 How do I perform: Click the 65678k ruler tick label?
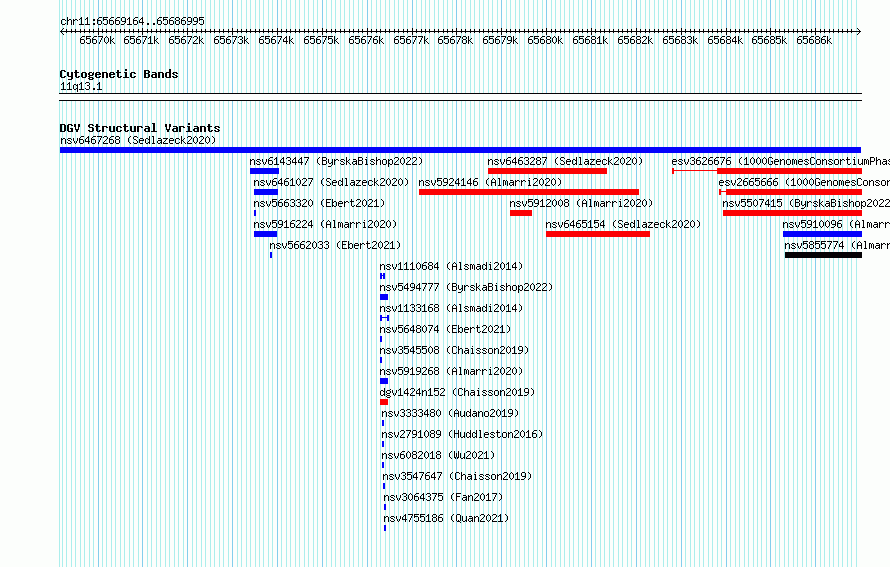(x=455, y=40)
